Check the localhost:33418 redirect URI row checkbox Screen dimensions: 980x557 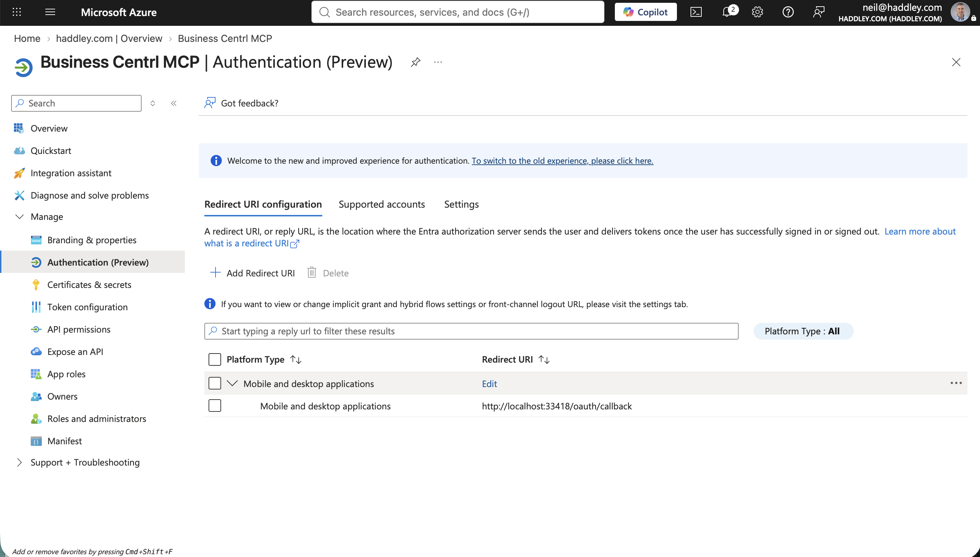pyautogui.click(x=215, y=406)
